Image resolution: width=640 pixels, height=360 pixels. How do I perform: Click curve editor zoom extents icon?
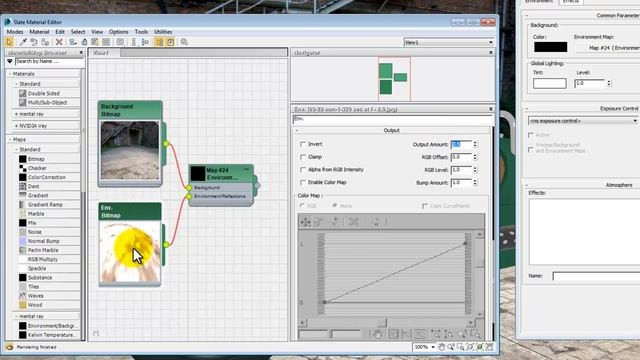392,334
